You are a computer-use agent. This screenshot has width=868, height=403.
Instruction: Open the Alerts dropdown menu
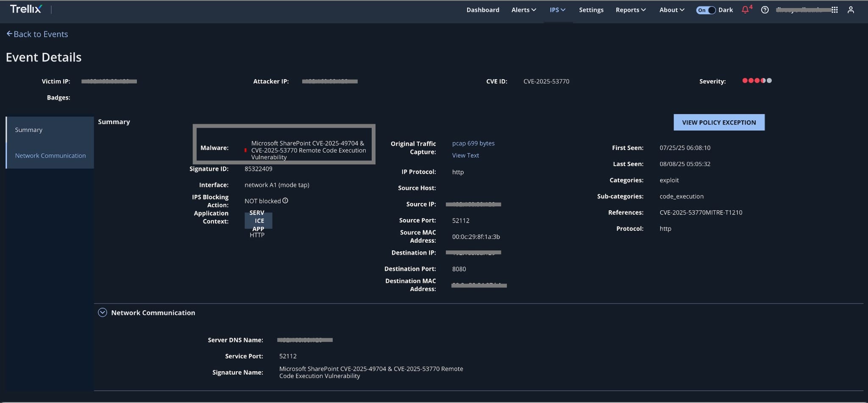tap(524, 10)
